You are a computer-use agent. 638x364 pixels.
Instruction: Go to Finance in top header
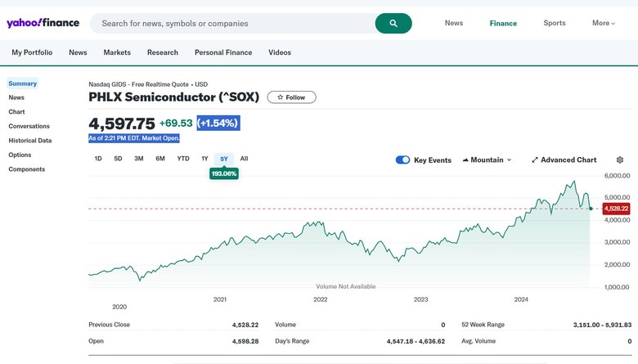click(503, 23)
